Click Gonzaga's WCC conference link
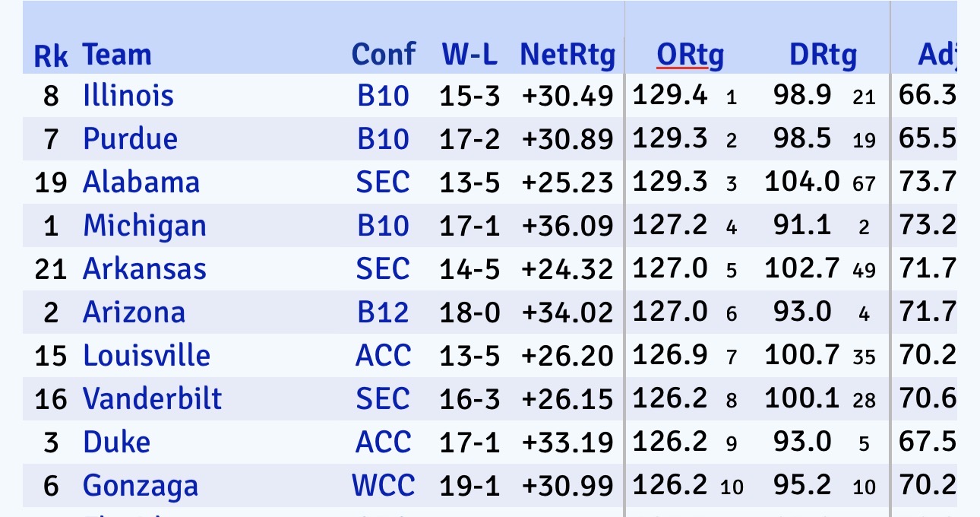The height and width of the screenshot is (517, 980). pos(384,486)
